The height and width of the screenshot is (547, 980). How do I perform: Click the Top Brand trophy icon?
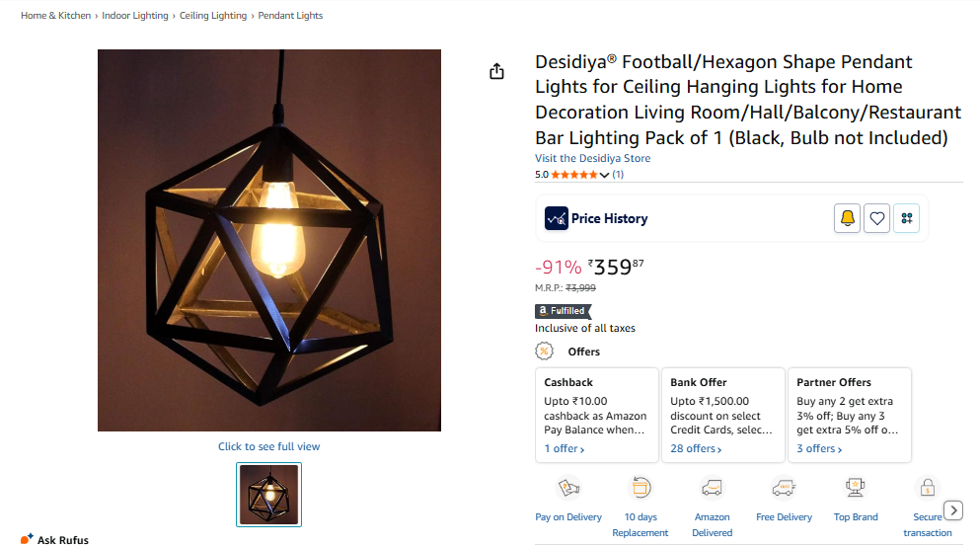click(x=855, y=487)
